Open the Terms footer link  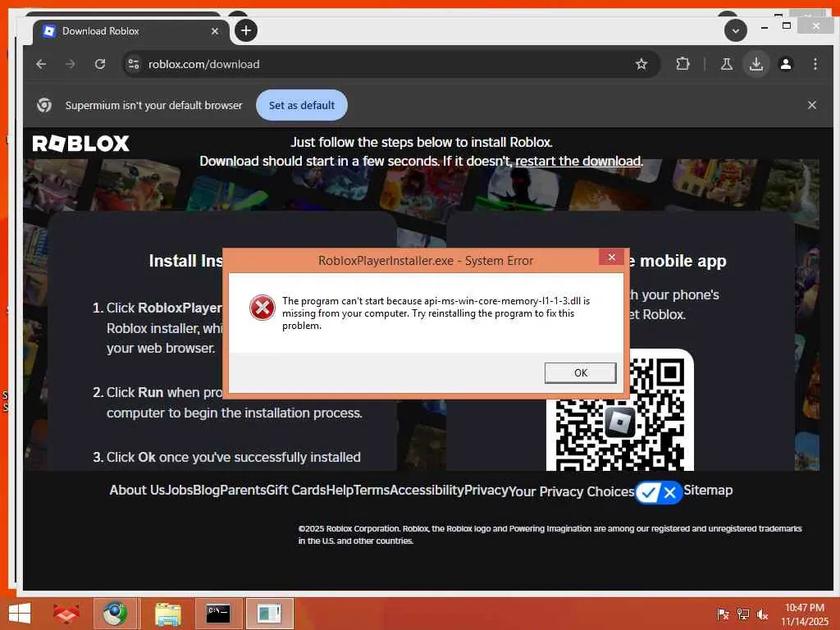[372, 491]
